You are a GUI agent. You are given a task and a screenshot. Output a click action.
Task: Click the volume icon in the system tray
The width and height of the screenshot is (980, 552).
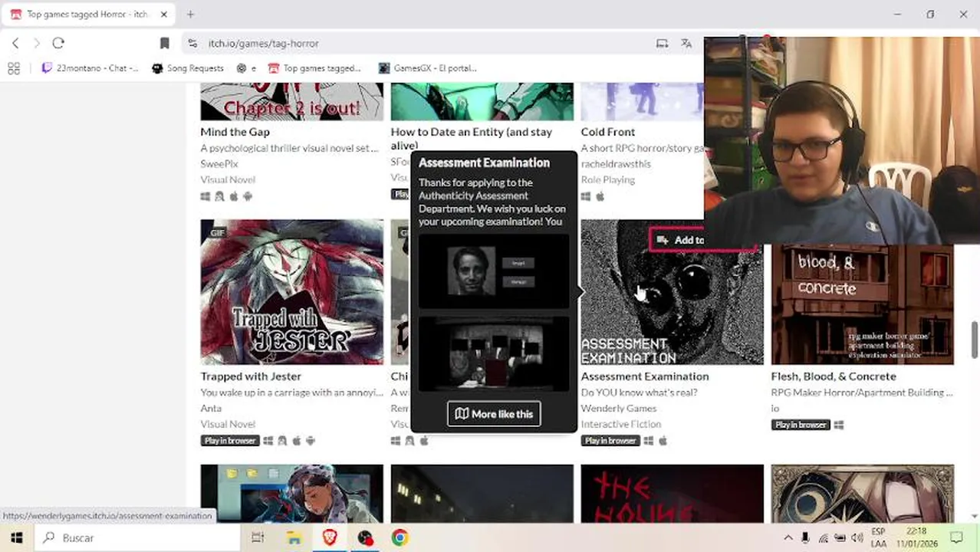(857, 537)
